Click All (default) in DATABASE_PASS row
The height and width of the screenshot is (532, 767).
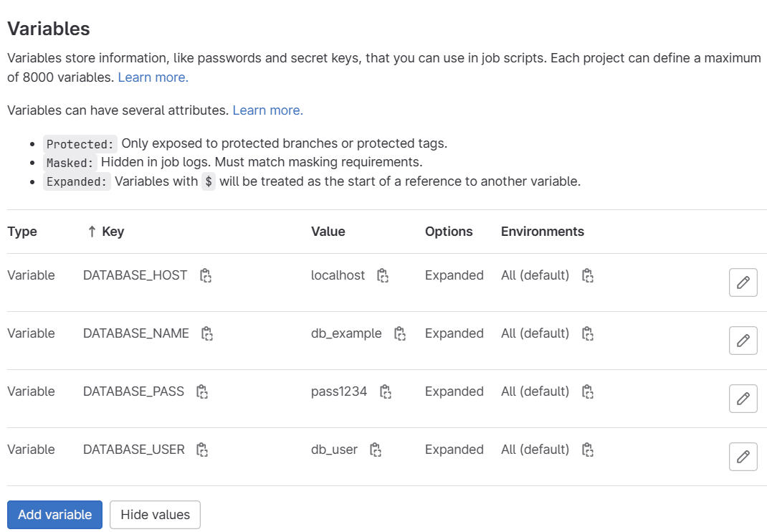(x=535, y=391)
